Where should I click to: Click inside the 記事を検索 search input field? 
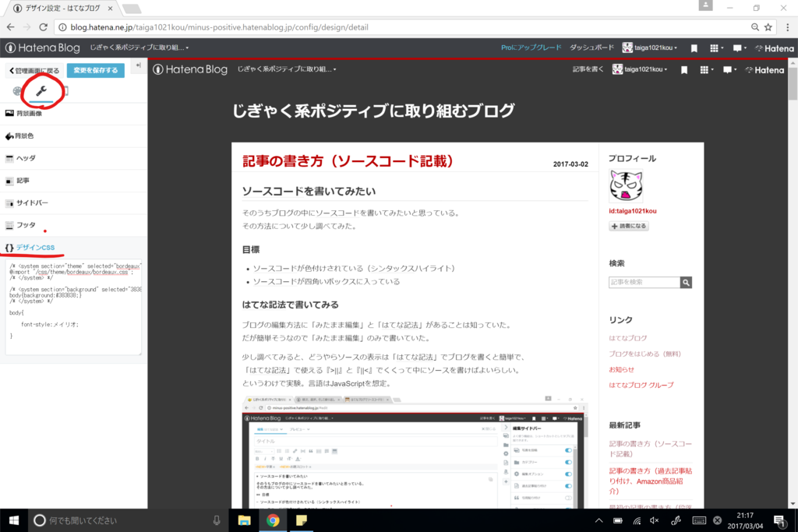(x=643, y=282)
